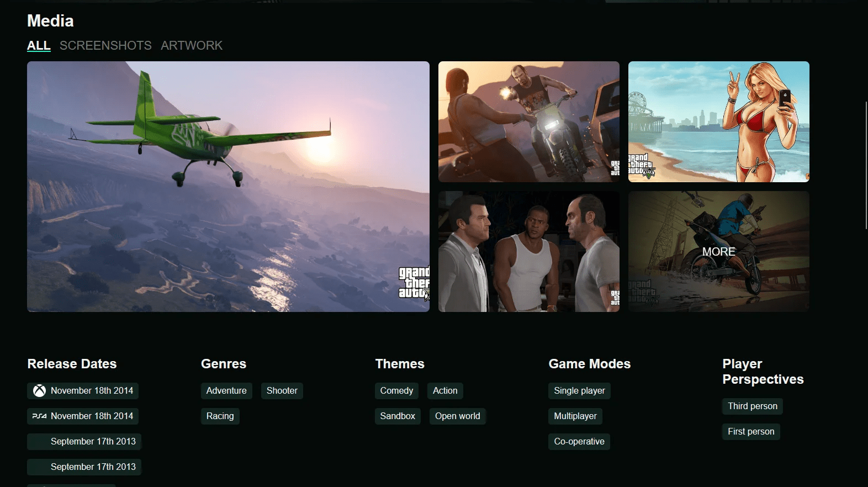Viewport: 868px width, 487px height.
Task: Click the Themes heading
Action: click(400, 364)
